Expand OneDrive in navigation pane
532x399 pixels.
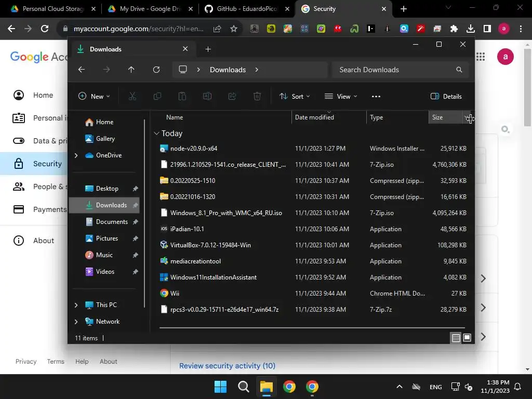[76, 155]
